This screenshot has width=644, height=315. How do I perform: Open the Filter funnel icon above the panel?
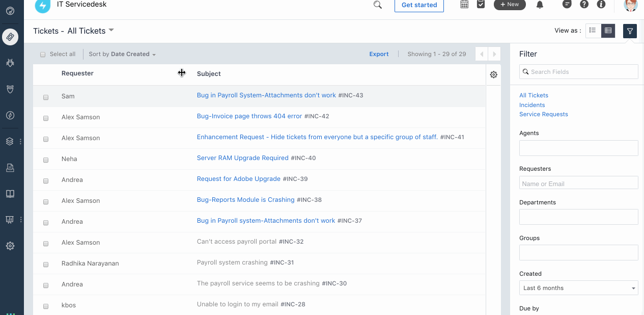click(630, 31)
